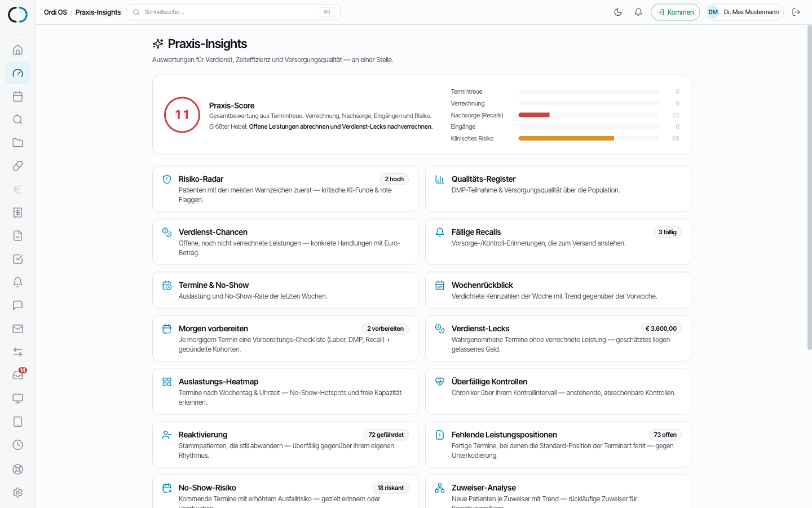Screen dimensions: 812x508
Task: Click the clock history sidebar icon
Action: coord(17,445)
